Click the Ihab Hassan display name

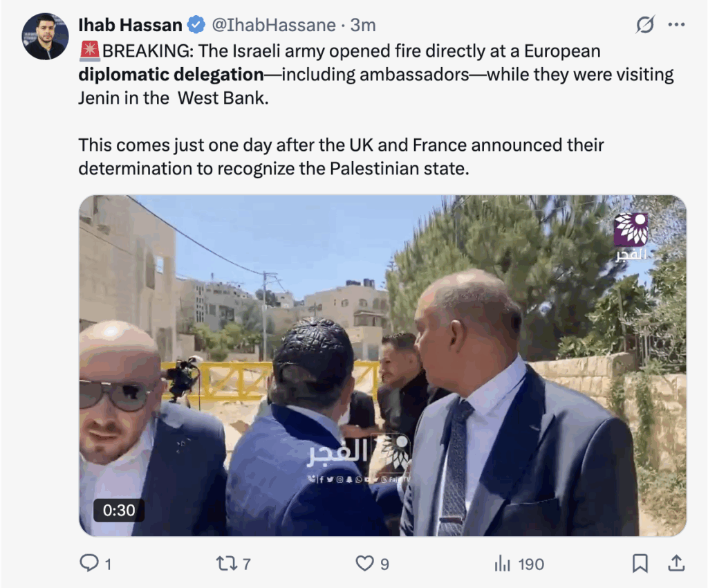coord(130,26)
